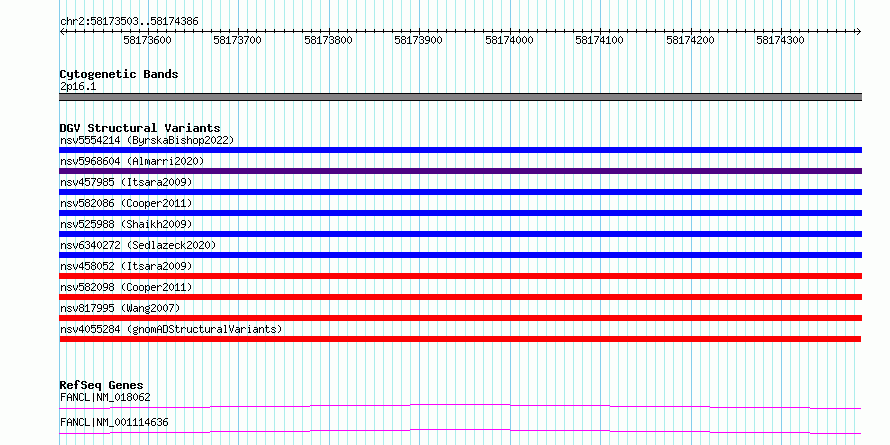Click ruler position 58174000

[509, 41]
